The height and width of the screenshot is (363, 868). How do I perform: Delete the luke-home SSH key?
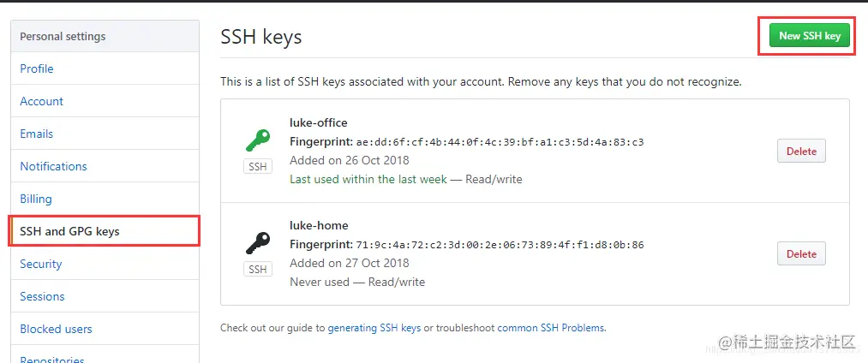[x=801, y=253]
